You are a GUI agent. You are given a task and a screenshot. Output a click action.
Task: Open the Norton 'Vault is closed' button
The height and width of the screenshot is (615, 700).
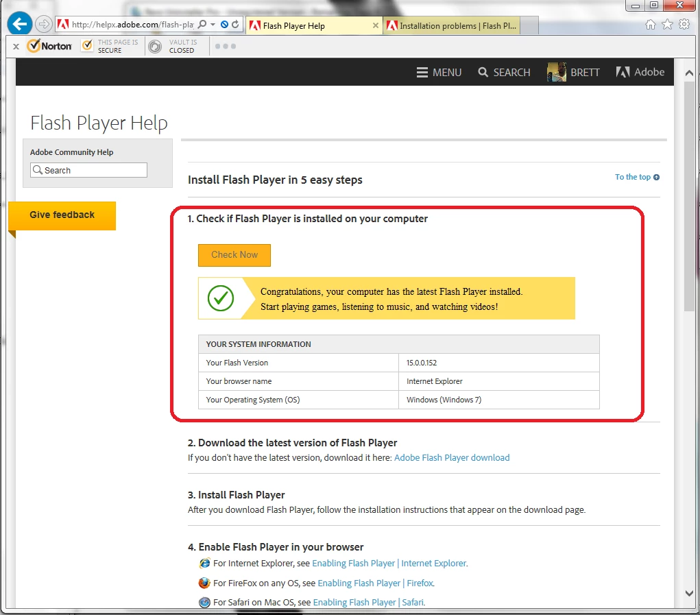pyautogui.click(x=173, y=46)
